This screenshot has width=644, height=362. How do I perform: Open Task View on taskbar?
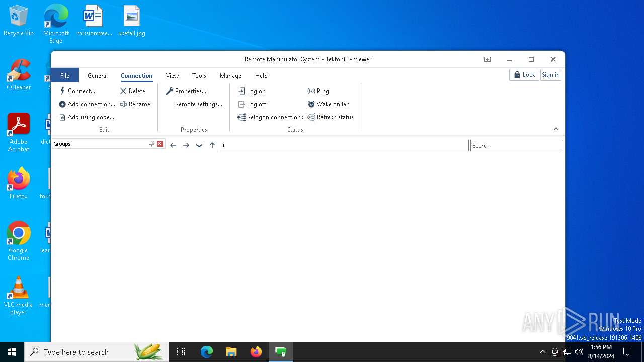coord(181,352)
